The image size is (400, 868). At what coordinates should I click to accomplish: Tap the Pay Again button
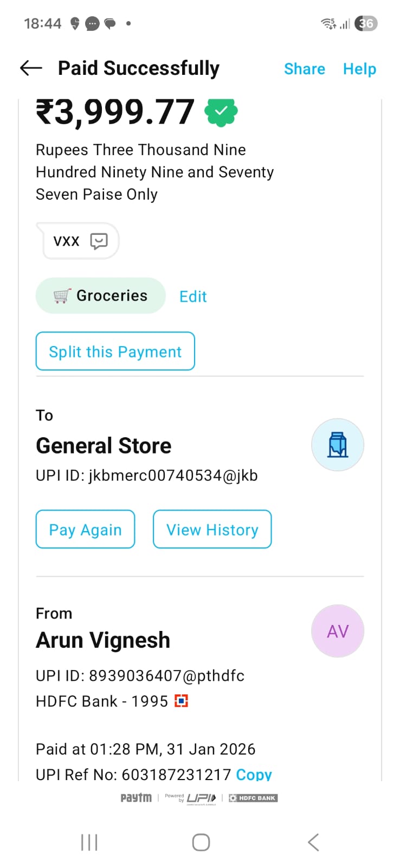(85, 529)
